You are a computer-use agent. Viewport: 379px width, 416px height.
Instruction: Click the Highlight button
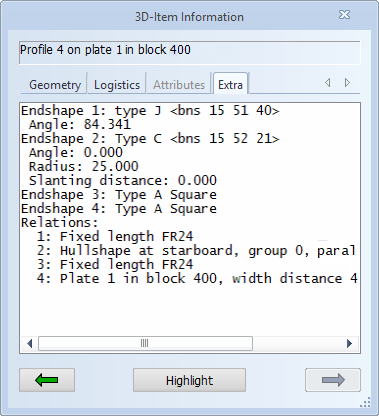pos(189,380)
